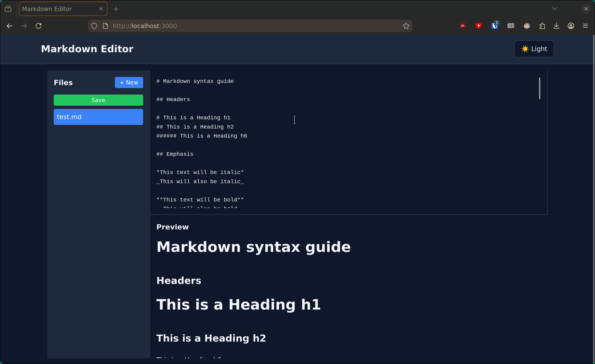Click the red YouTube shield extension icon

tap(478, 26)
